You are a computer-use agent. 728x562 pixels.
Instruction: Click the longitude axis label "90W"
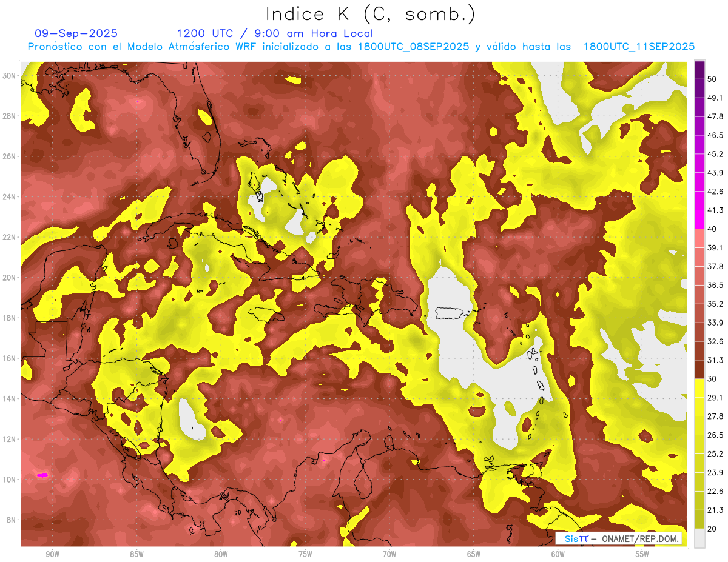(52, 554)
